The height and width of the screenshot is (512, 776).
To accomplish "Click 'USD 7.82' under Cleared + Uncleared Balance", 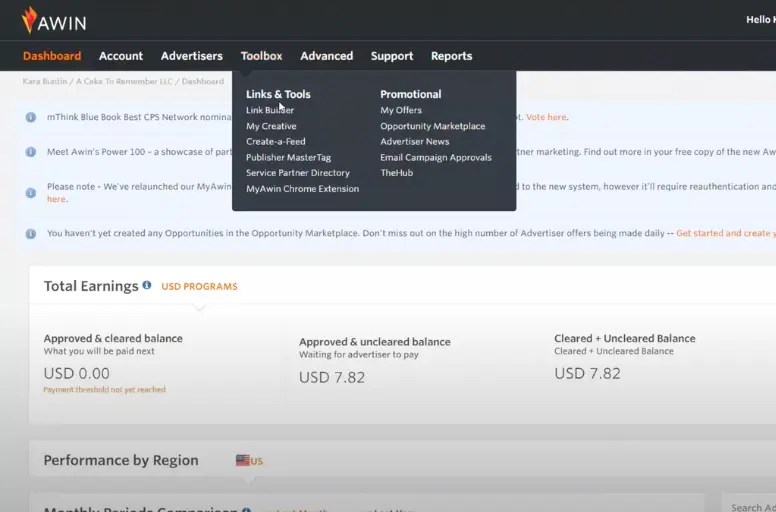I will (587, 373).
